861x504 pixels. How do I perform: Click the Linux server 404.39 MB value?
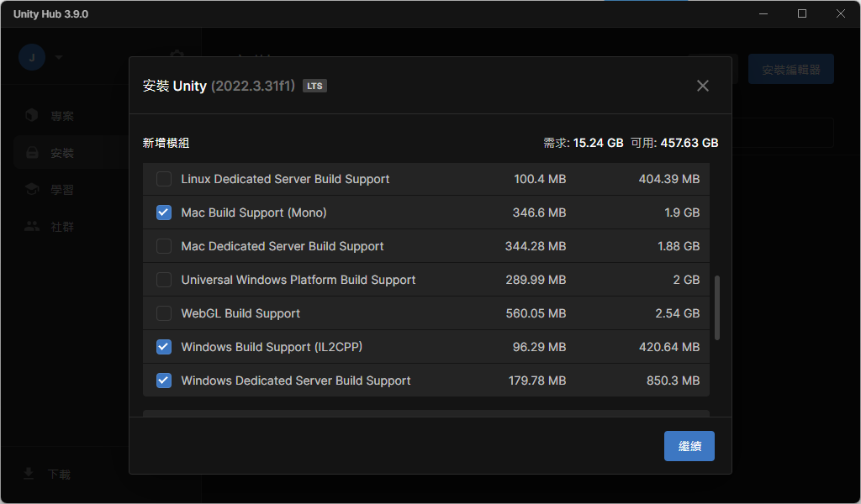pos(668,179)
